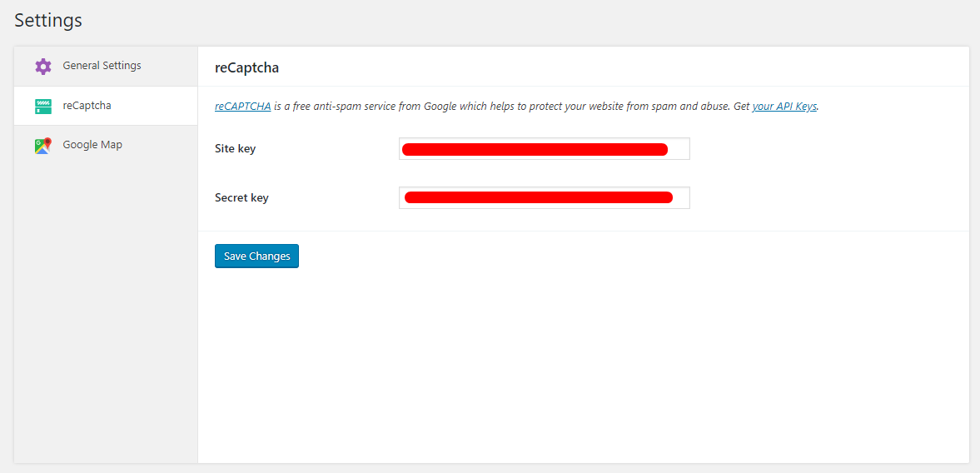Click the Settings page title

click(48, 21)
